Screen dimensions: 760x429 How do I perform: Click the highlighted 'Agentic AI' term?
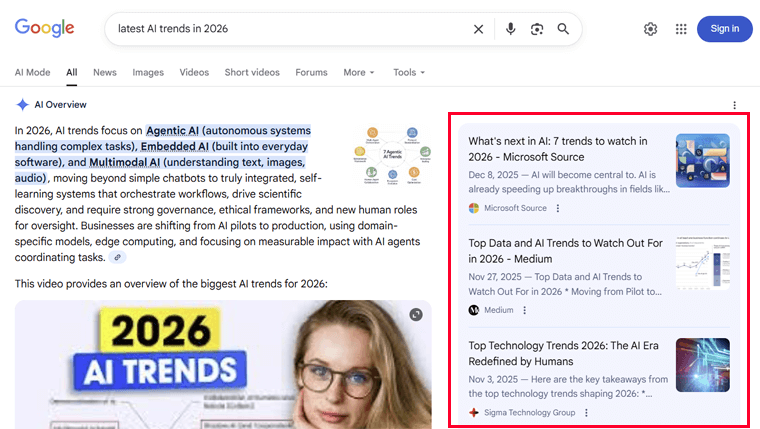[x=173, y=131]
